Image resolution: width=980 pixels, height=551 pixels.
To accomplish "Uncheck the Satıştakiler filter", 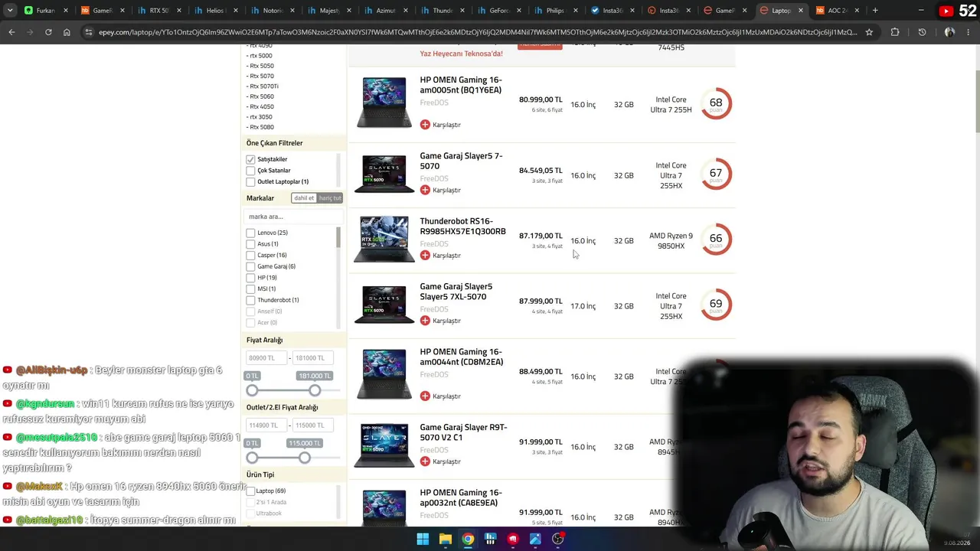I will coord(250,159).
